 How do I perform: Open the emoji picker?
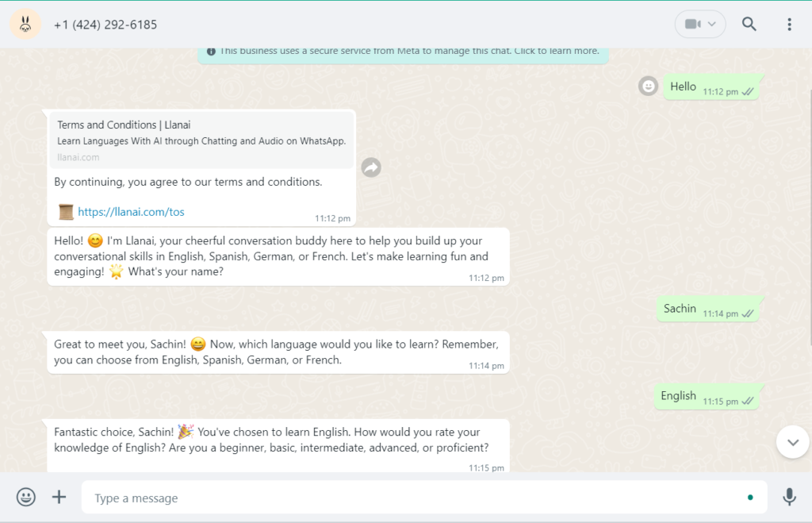pos(26,497)
